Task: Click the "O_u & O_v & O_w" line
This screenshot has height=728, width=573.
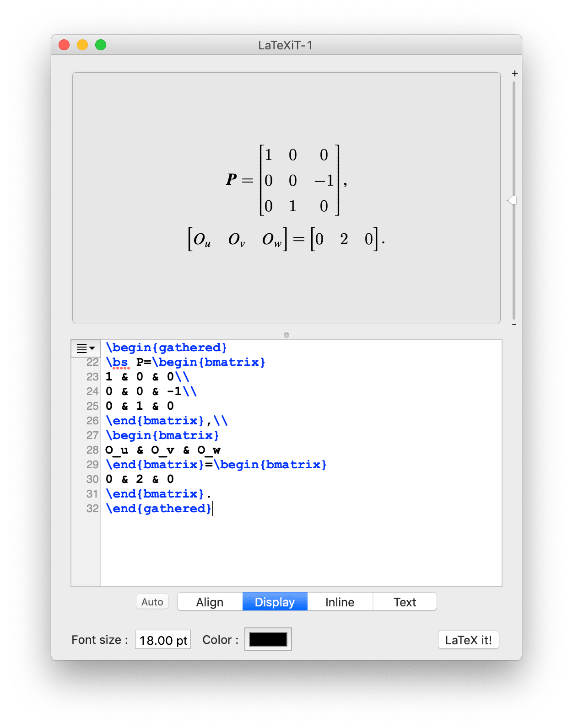Action: coord(163,450)
